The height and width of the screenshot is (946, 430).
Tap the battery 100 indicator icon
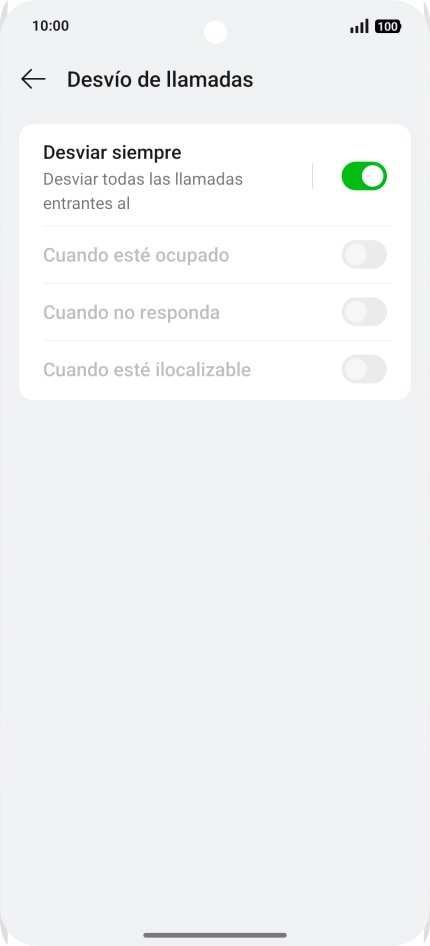click(x=388, y=27)
